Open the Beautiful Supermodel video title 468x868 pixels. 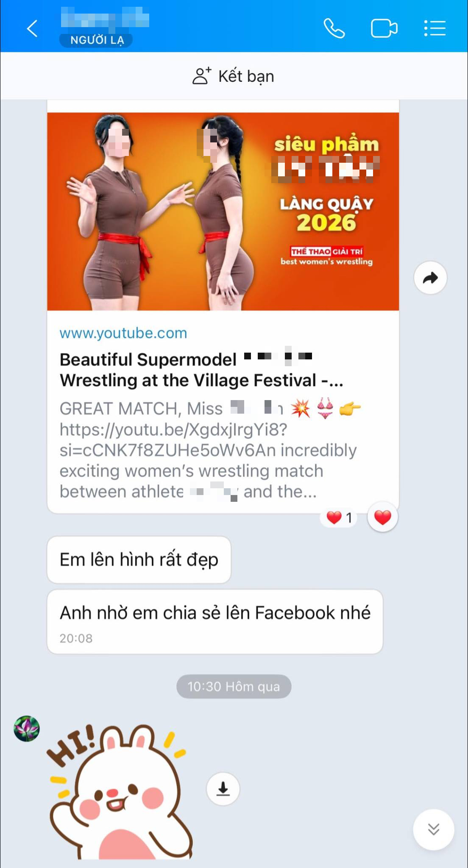click(201, 370)
